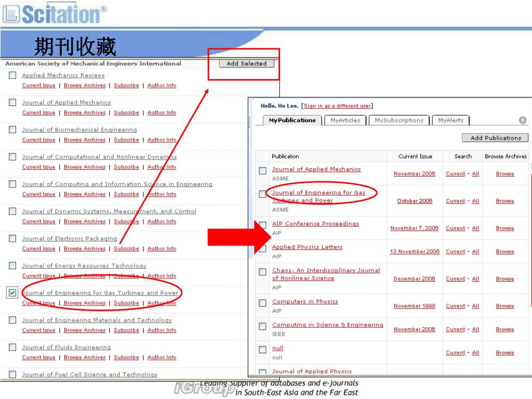The image size is (532, 399).
Task: Click the Add Publications button
Action: [x=495, y=138]
